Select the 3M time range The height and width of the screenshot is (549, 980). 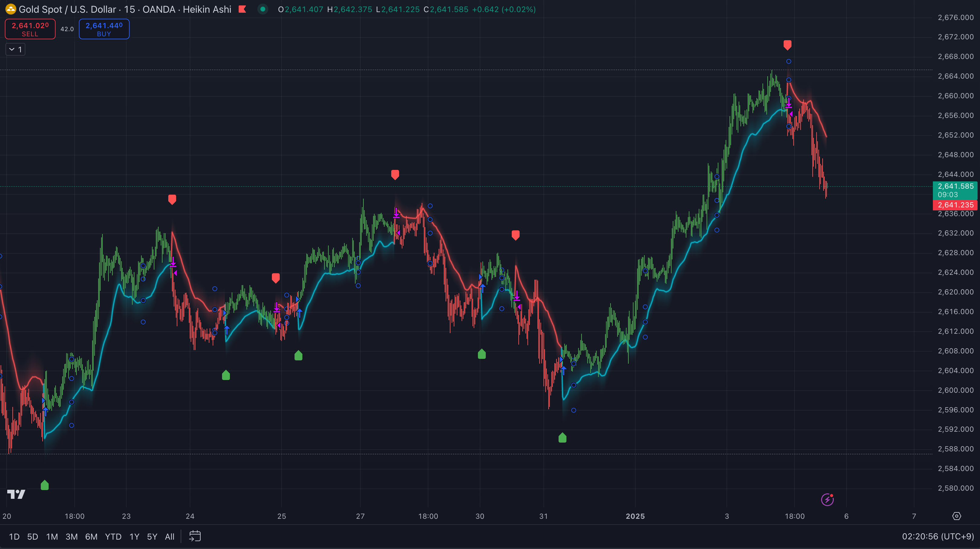tap(72, 536)
